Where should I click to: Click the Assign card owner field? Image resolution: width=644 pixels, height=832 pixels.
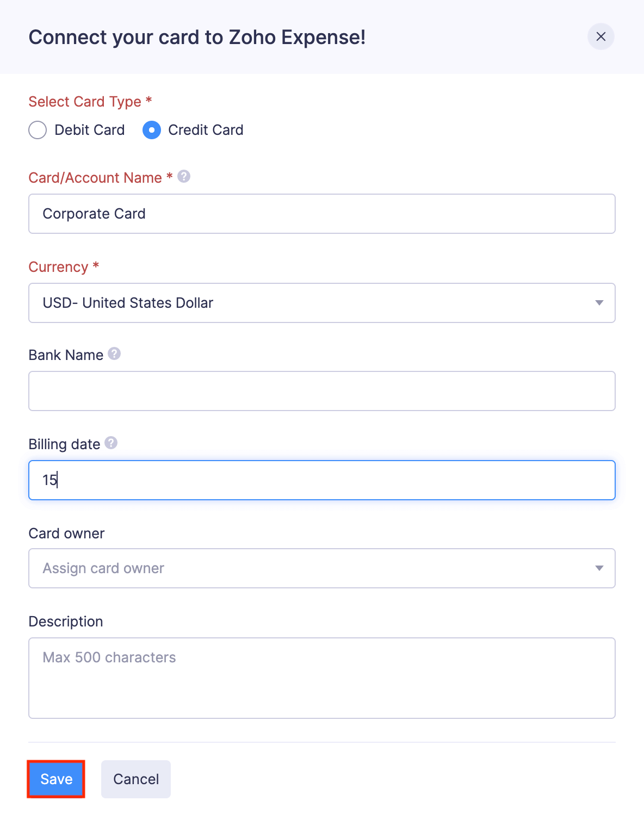click(x=322, y=568)
